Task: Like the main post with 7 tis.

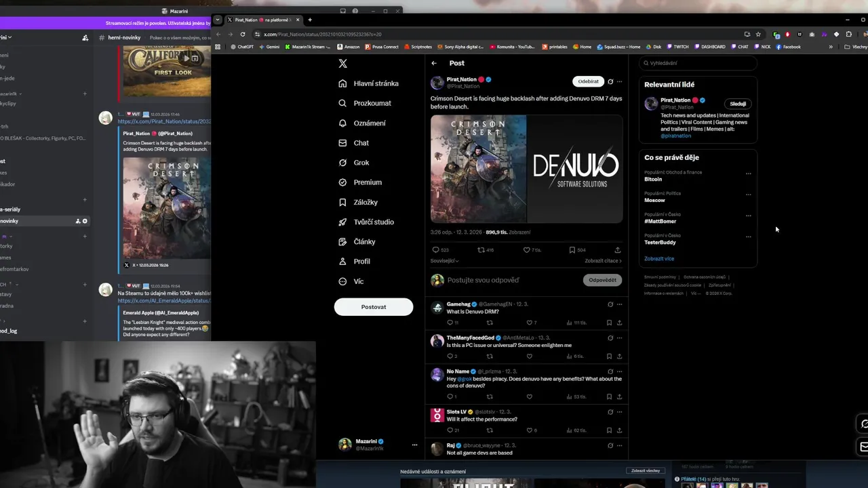Action: click(526, 250)
